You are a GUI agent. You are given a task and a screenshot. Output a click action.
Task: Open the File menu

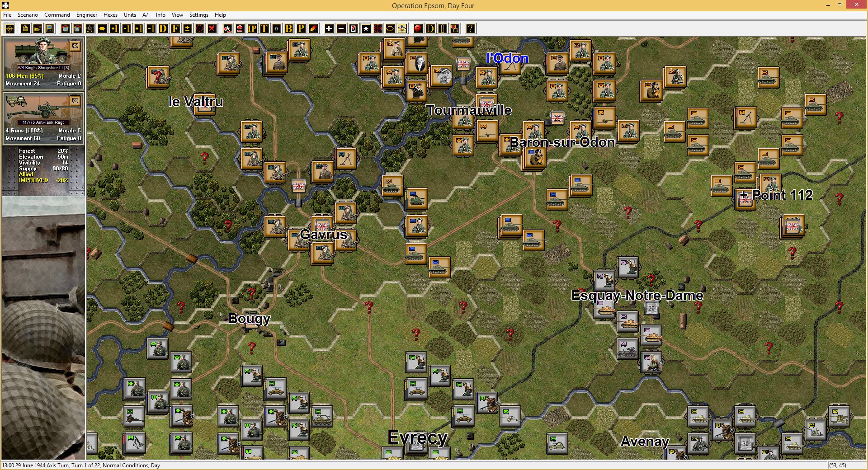click(x=7, y=15)
